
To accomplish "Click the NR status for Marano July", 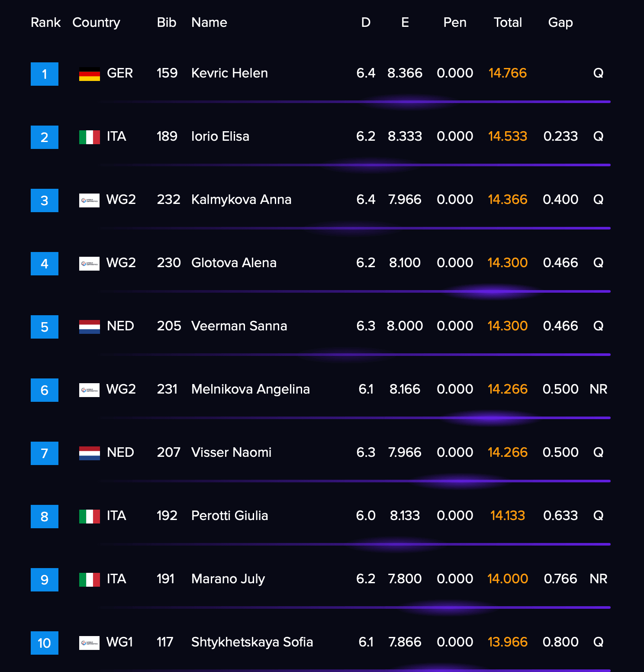I will 599,579.
